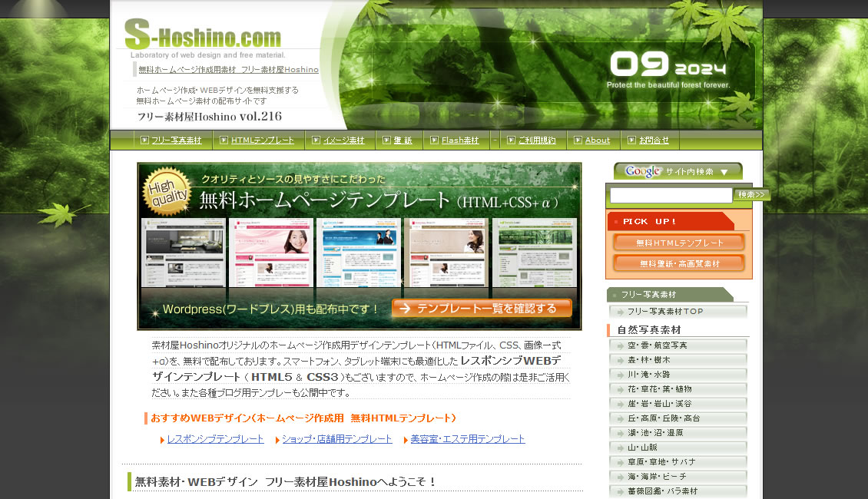
Task: Open HTMLテンプレート navigation menu
Action: (263, 140)
